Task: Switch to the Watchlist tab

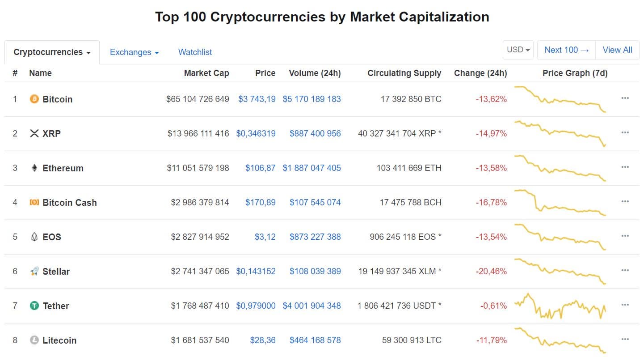Action: 195,52
